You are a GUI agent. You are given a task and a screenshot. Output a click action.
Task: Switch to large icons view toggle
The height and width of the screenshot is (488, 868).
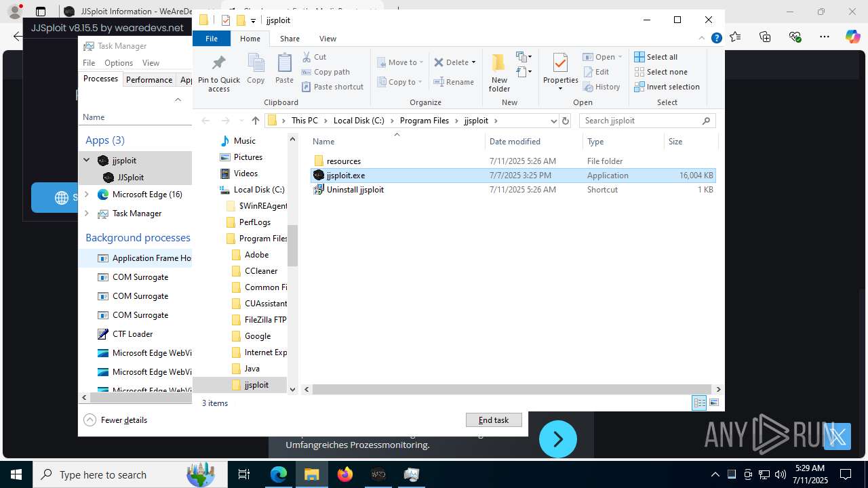point(713,403)
